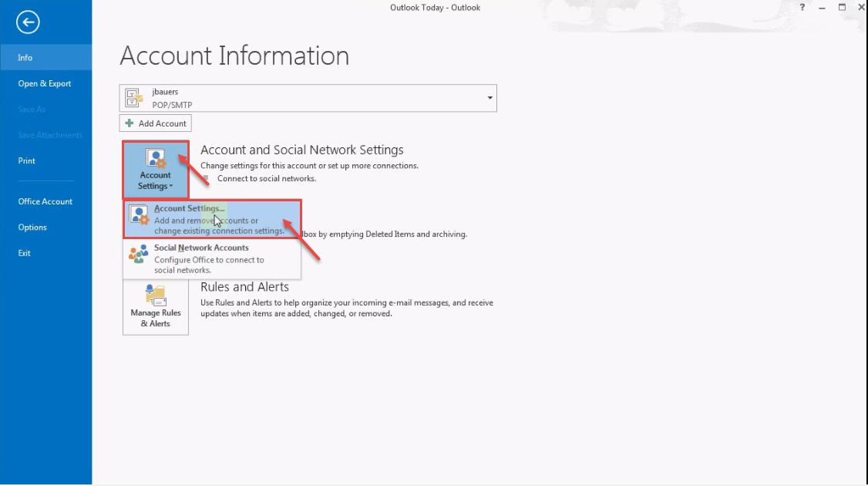Click the Rules and Alerts heading

coord(244,287)
